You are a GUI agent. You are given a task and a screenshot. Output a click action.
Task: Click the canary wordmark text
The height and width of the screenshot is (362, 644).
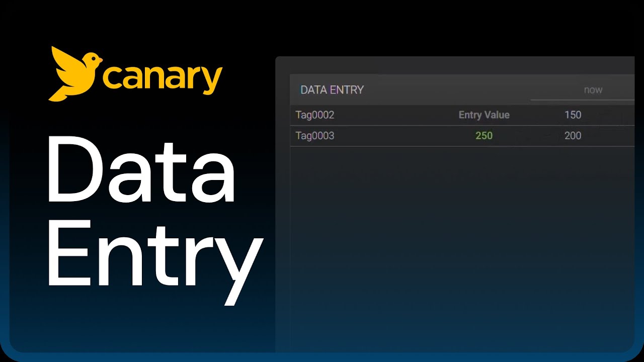point(163,78)
